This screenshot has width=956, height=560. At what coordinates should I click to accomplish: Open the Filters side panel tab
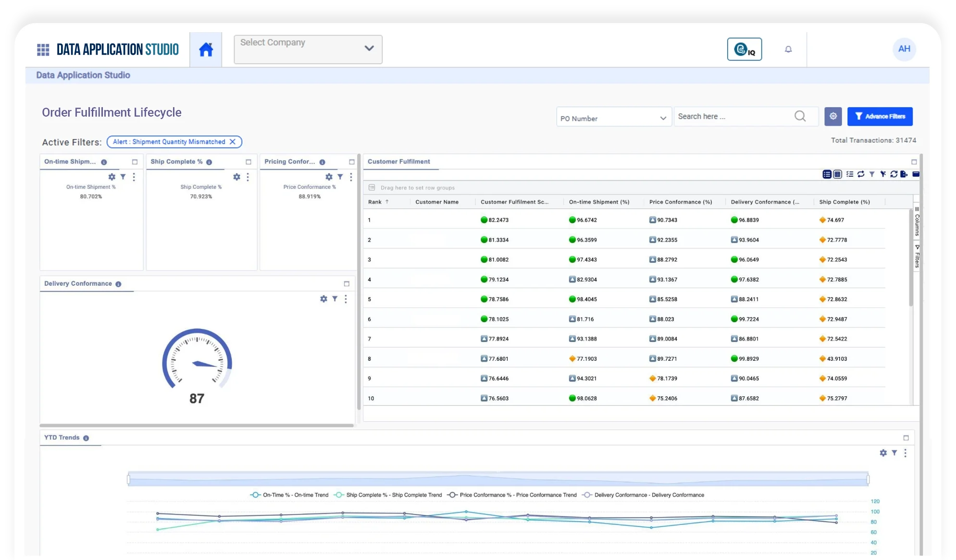917,256
